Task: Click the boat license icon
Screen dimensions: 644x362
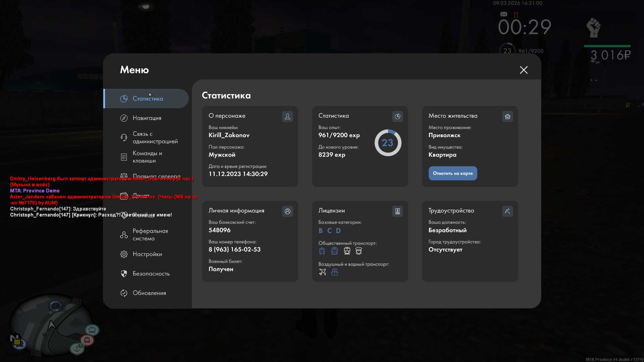Action: (x=334, y=272)
